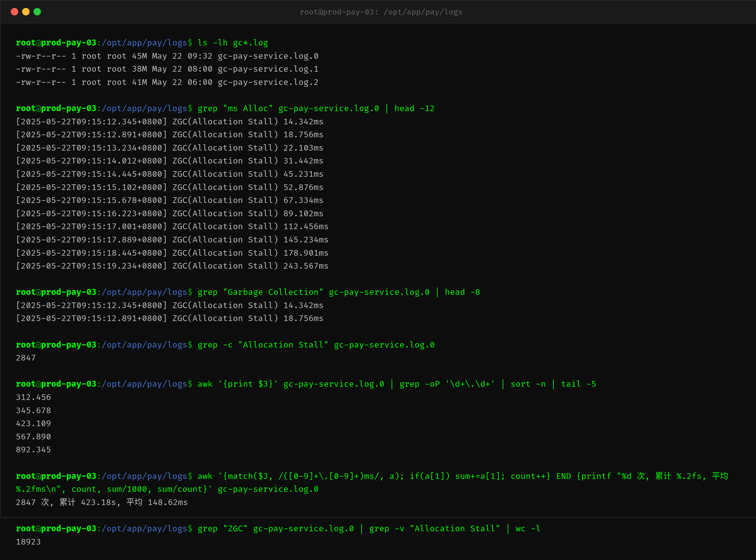Click the grep "ZGC" wc -l command

pos(369,529)
